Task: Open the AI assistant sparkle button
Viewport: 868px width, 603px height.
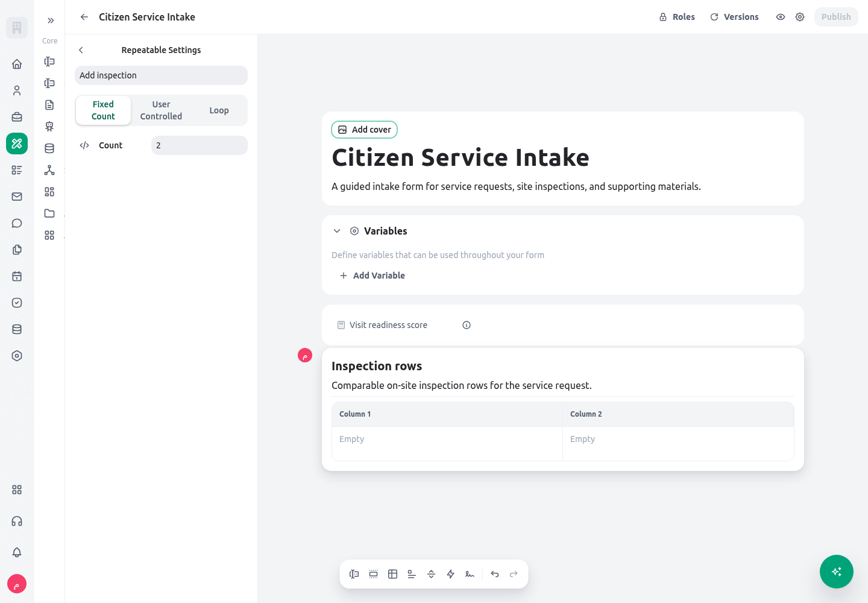Action: click(837, 572)
